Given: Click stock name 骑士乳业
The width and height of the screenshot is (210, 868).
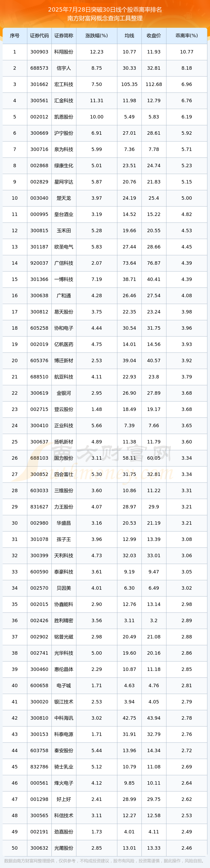Looking at the screenshot, I should click(64, 767).
